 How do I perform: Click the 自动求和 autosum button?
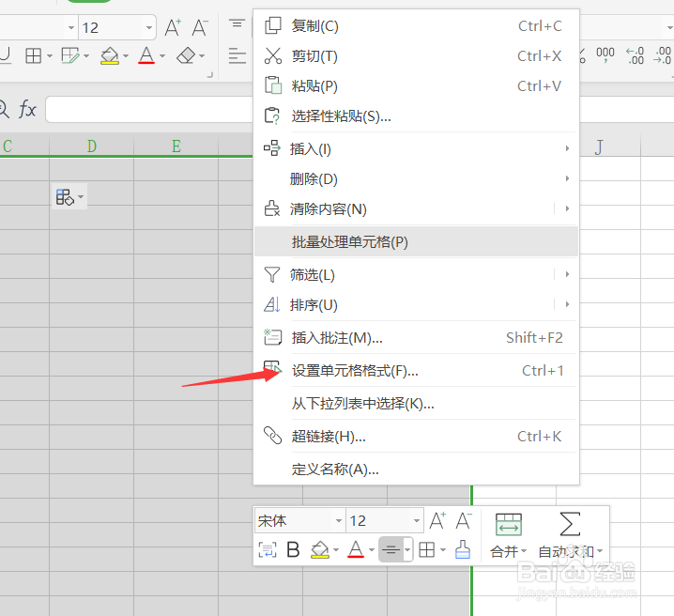click(571, 535)
